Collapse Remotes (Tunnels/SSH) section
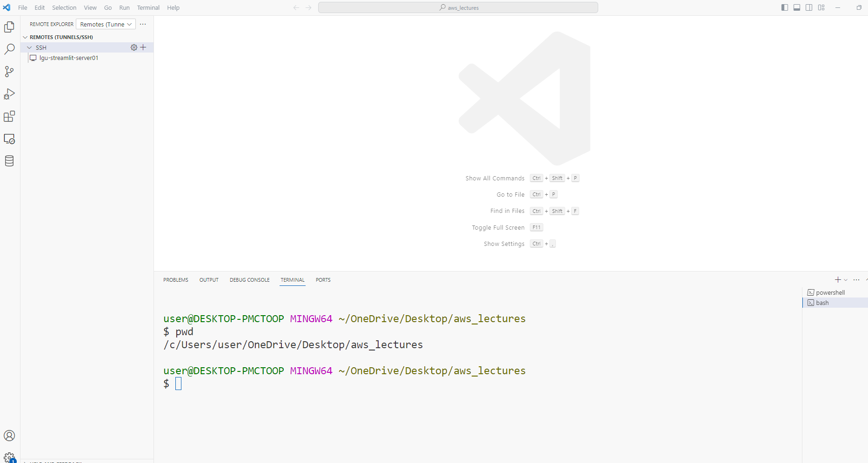868x463 pixels. 25,37
